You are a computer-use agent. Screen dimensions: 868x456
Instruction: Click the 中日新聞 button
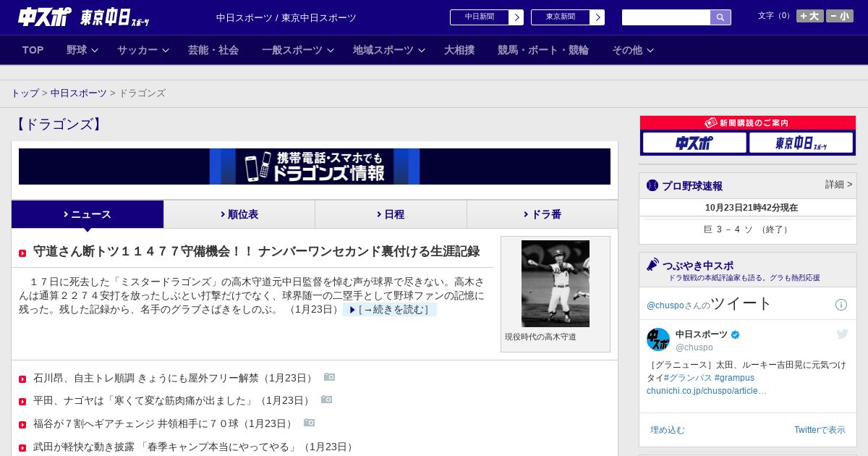479,17
